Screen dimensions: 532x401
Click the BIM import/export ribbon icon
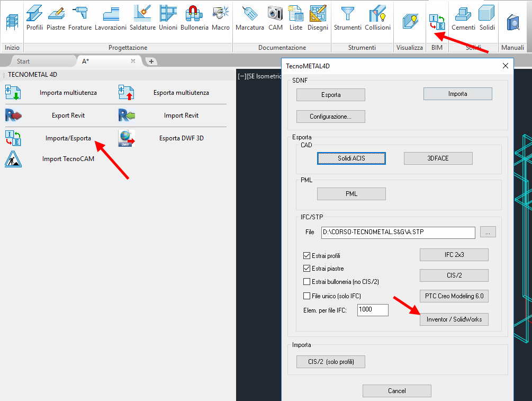437,22
